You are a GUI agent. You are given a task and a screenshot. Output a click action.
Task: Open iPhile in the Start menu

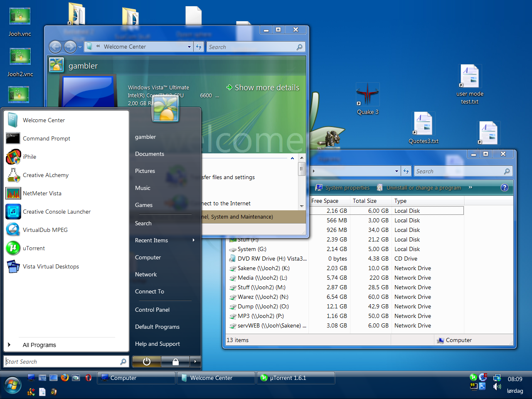click(x=66, y=157)
